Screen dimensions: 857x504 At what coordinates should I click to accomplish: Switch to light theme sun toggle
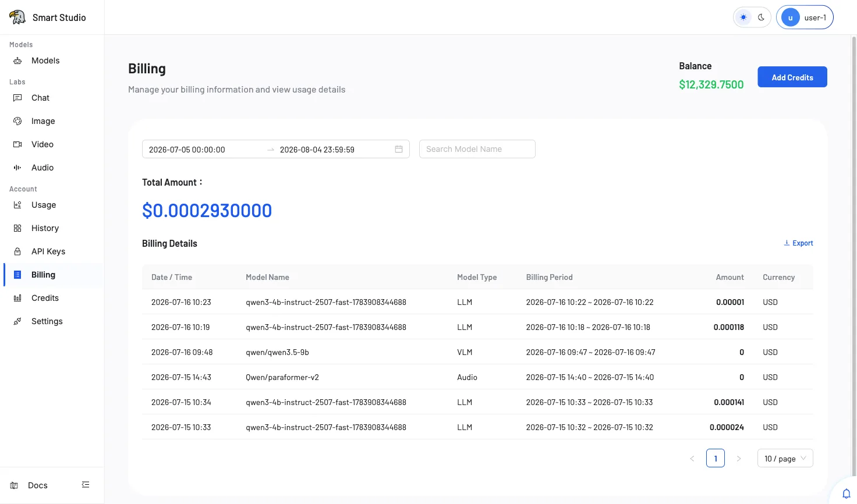(x=743, y=17)
